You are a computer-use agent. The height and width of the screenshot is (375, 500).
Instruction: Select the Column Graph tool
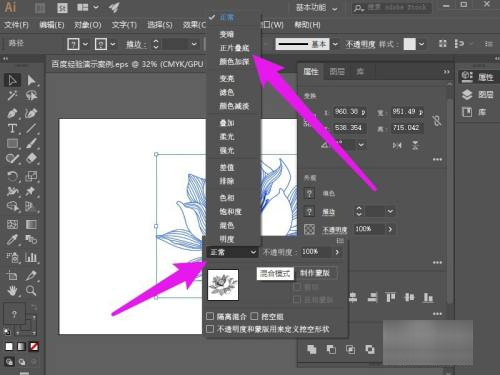(31, 257)
